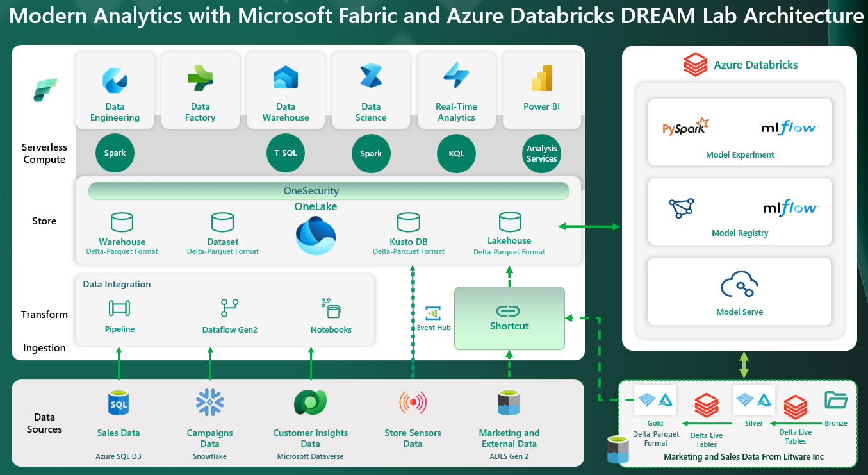Select the Data Engineering icon

[x=115, y=80]
